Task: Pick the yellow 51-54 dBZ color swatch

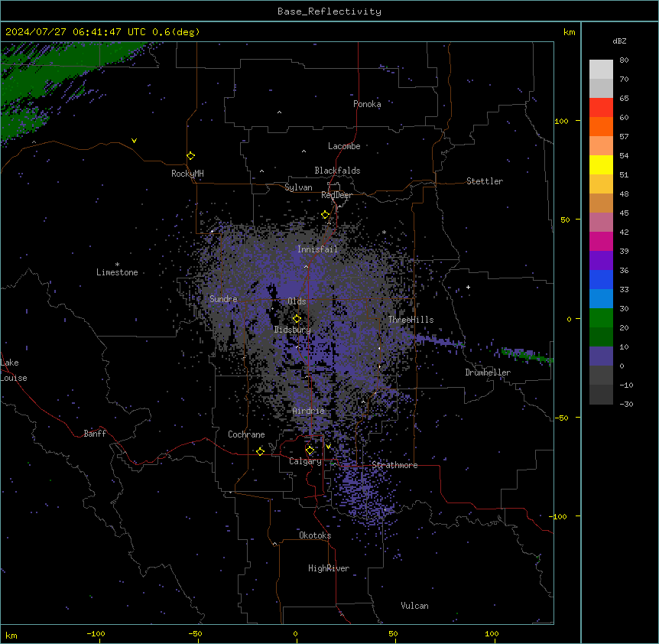Action: 601,164
